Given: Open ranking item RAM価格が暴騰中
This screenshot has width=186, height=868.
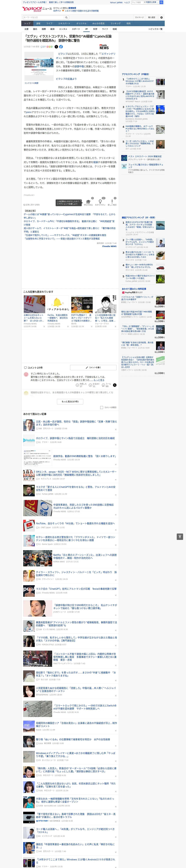Looking at the screenshot, I should tap(140, 129).
